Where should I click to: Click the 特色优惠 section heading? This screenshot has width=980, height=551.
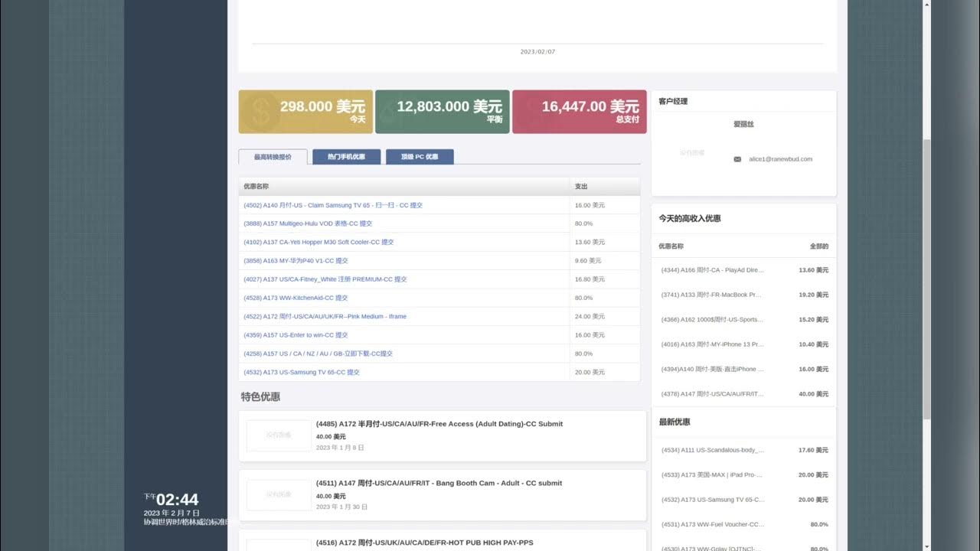coord(260,396)
